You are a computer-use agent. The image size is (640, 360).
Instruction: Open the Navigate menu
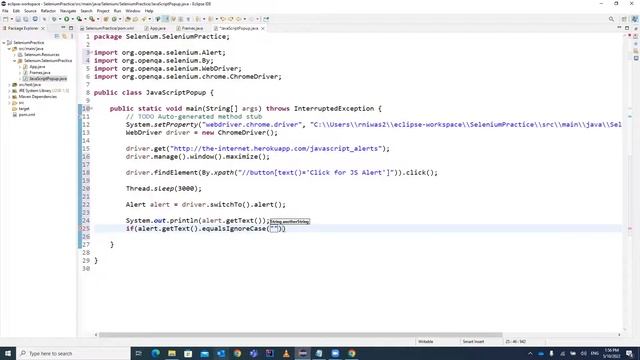point(68,11)
